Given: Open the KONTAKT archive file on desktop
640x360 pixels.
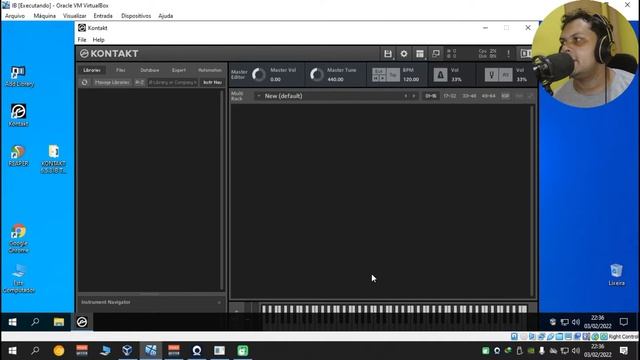Looking at the screenshot, I should 53,159.
